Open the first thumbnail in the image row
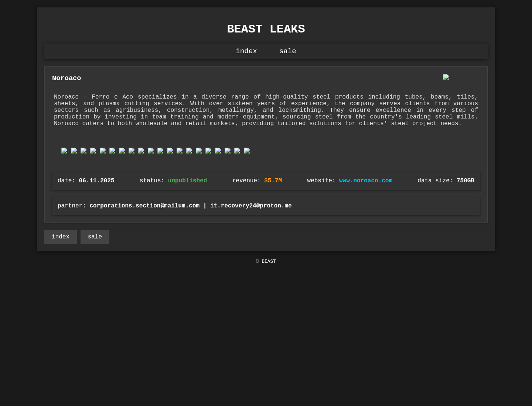The height and width of the screenshot is (406, 532). tap(64, 151)
